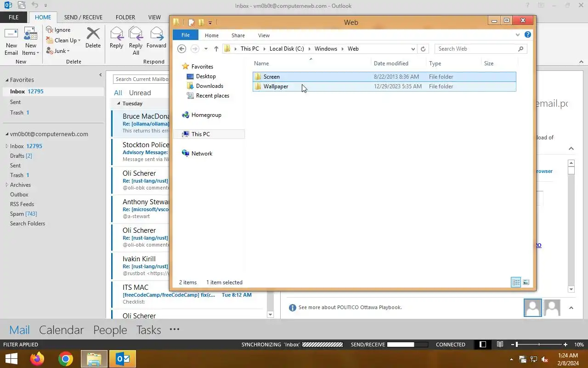Click the zoom slider in Outlook status bar
The image size is (588, 368).
tap(538, 345)
